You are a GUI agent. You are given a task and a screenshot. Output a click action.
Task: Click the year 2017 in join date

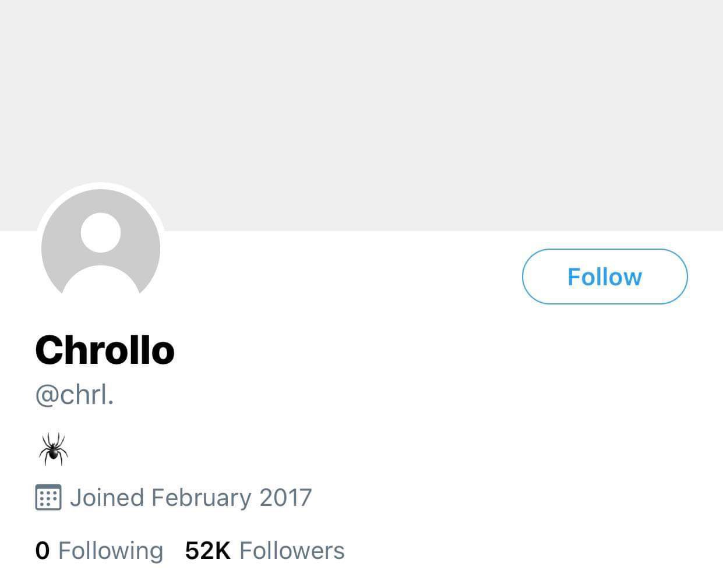pos(285,498)
